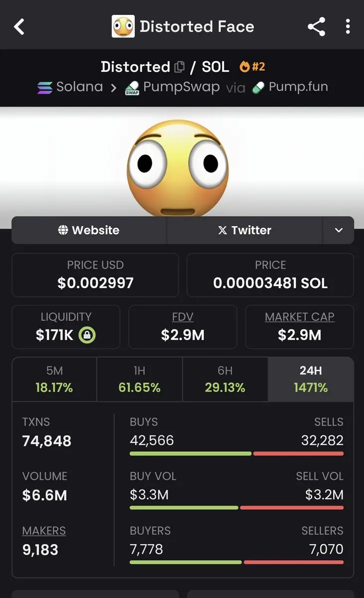Select the 6H timeframe tab

tap(225, 379)
